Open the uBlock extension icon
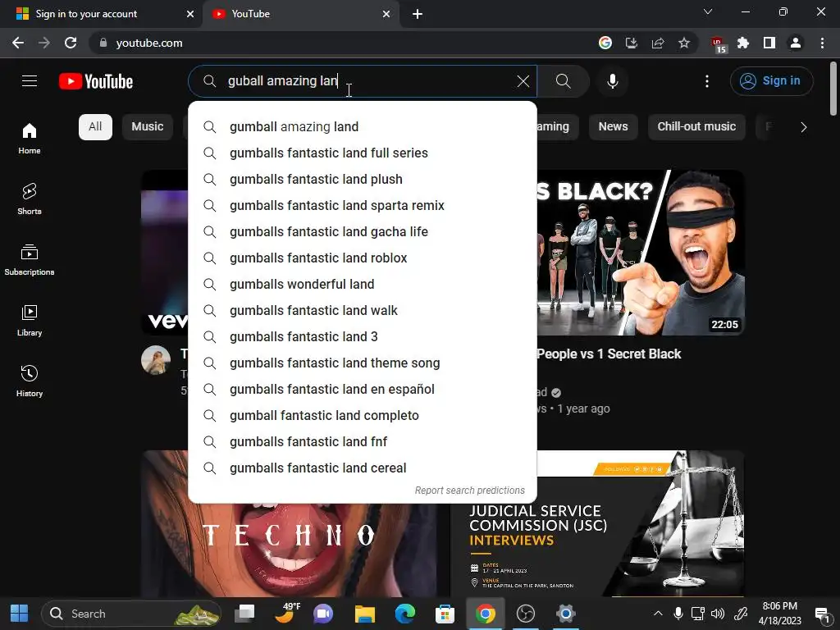This screenshot has height=630, width=840. [x=718, y=44]
